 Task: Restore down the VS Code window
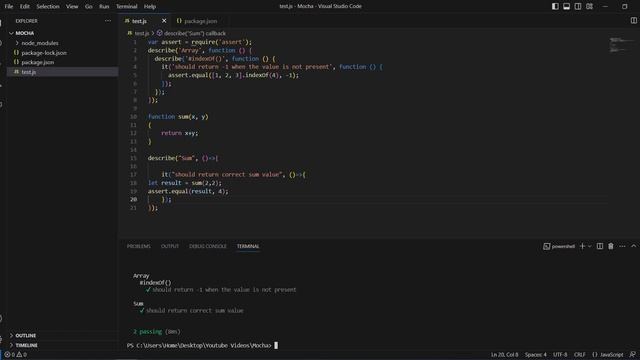624,6
